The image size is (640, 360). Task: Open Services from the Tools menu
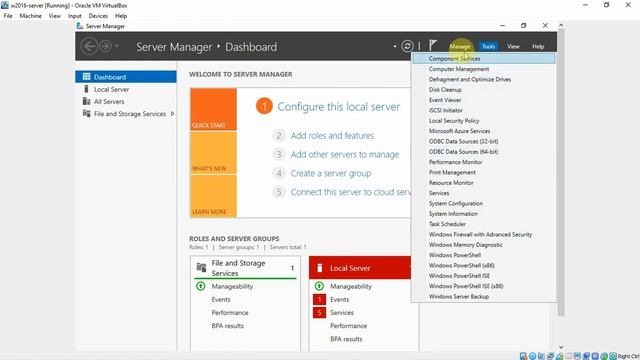[484, 193]
